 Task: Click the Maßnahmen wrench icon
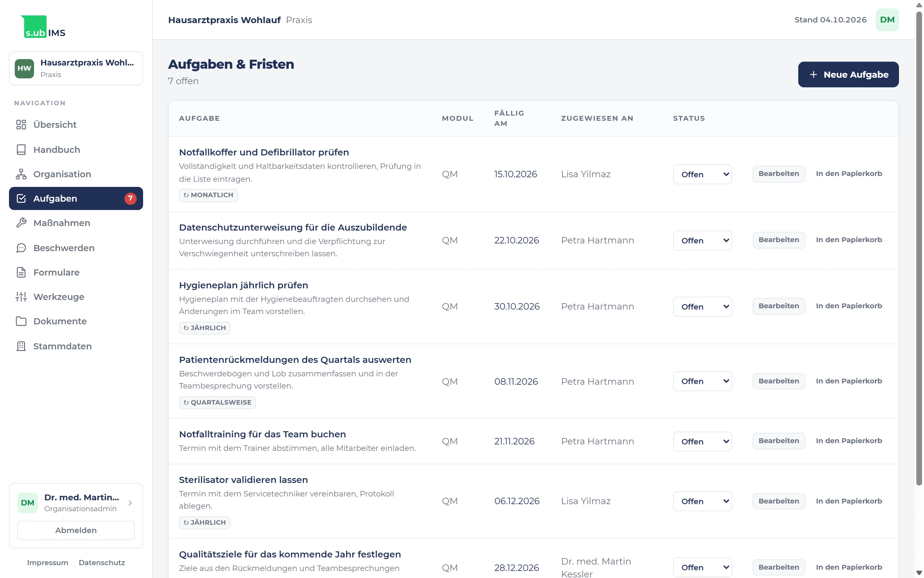[x=21, y=223]
